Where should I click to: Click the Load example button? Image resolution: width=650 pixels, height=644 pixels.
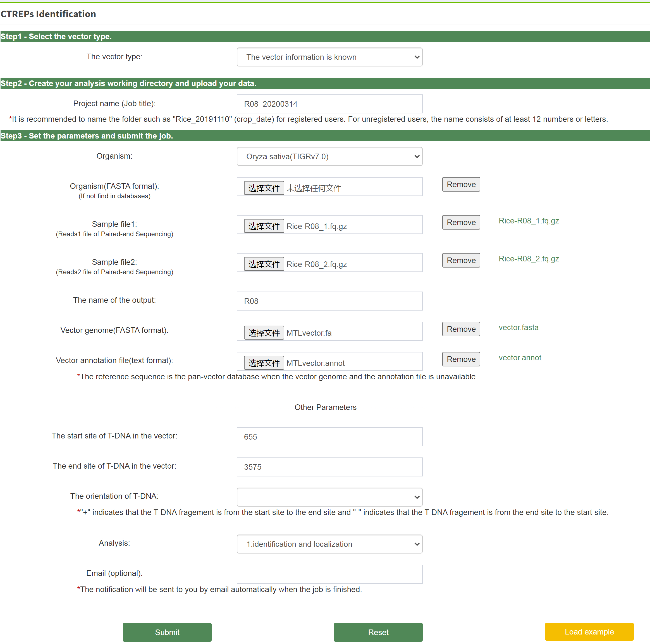589,631
